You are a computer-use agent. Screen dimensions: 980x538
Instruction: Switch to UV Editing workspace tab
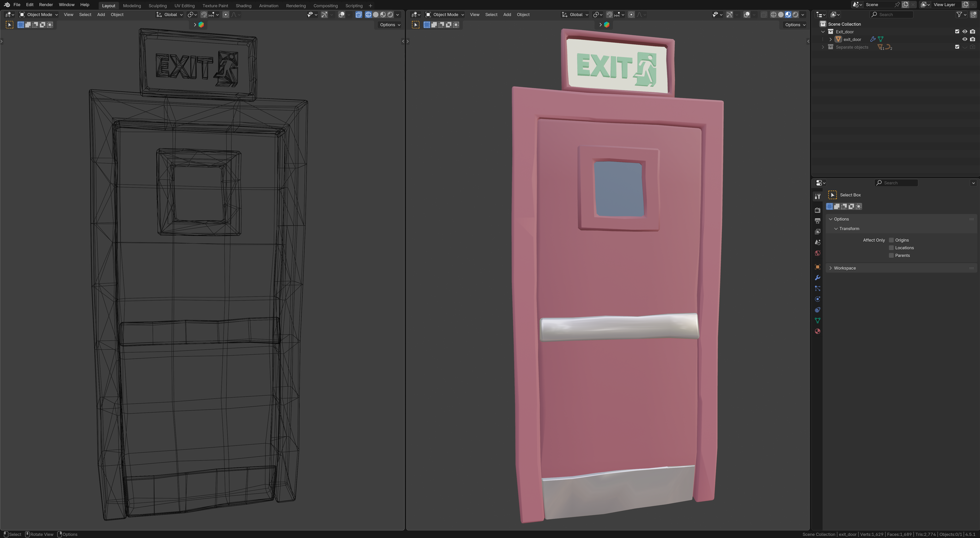[185, 6]
